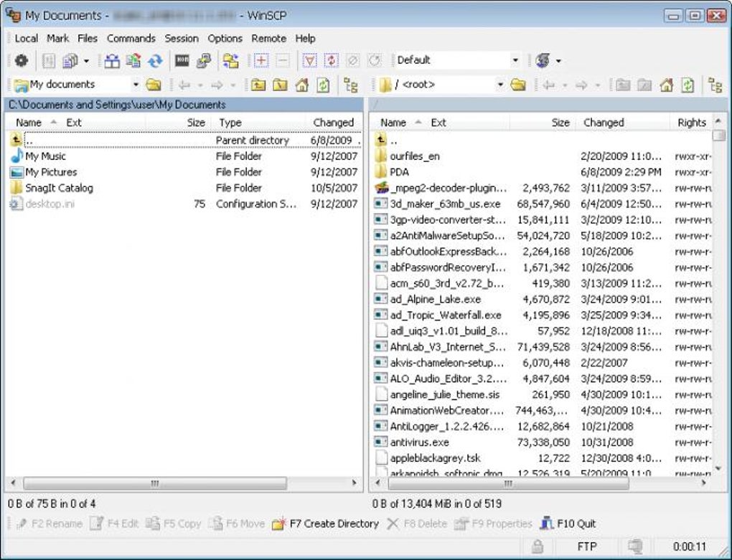Screen dimensions: 732x560
Task: Refresh the remote panel
Action: [688, 85]
